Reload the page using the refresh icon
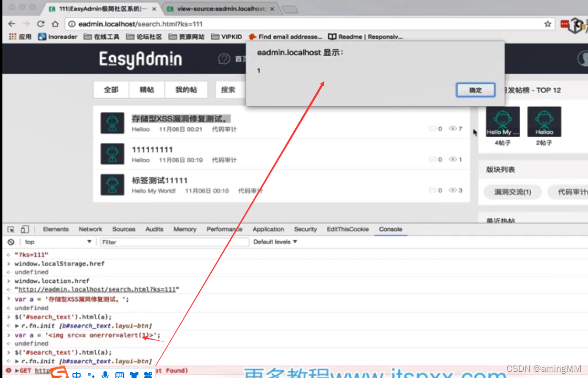 pyautogui.click(x=41, y=24)
